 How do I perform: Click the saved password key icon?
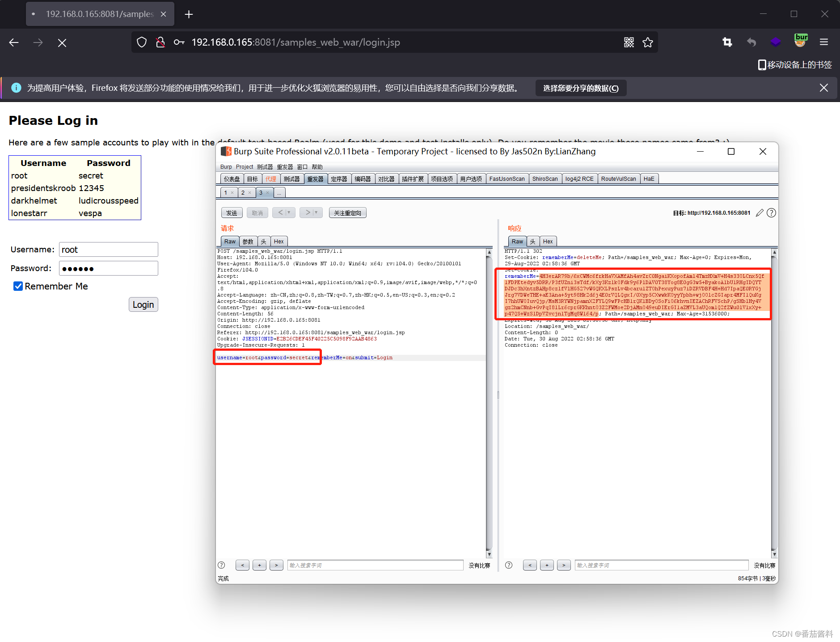pos(179,43)
